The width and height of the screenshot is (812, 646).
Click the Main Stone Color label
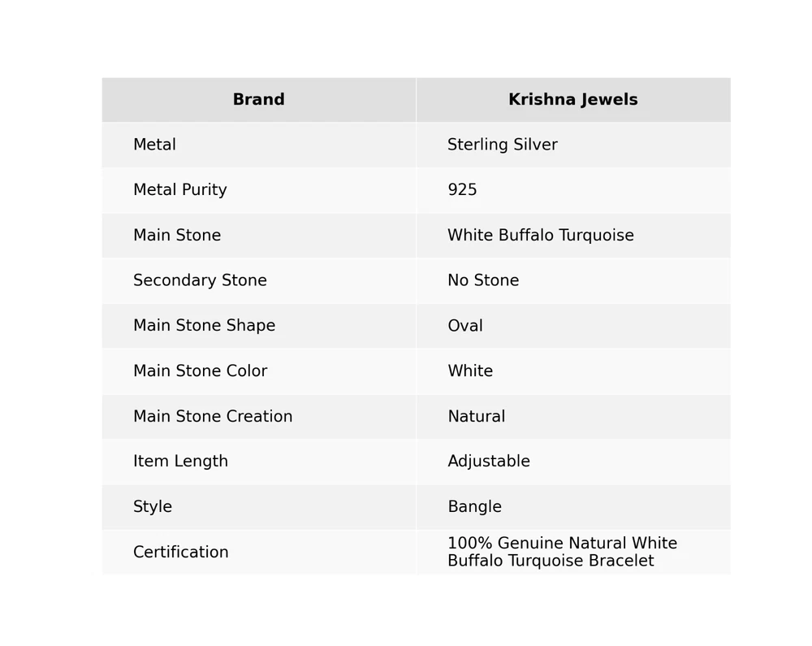coord(200,371)
